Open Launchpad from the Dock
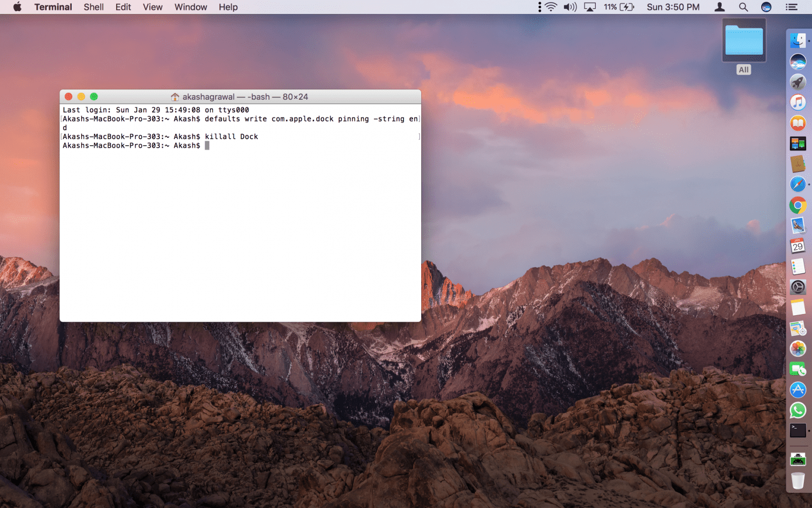The width and height of the screenshot is (812, 508). (798, 82)
